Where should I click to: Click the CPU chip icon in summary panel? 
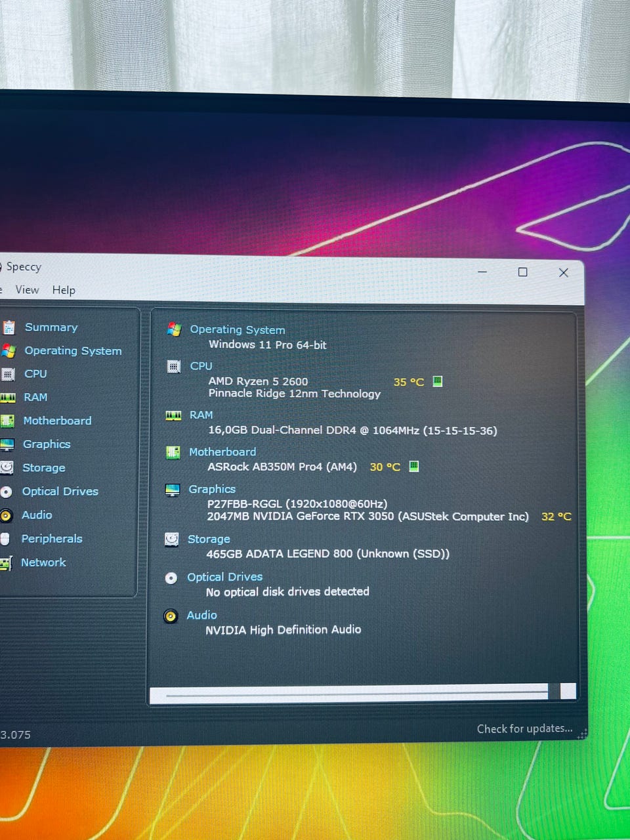pos(173,366)
